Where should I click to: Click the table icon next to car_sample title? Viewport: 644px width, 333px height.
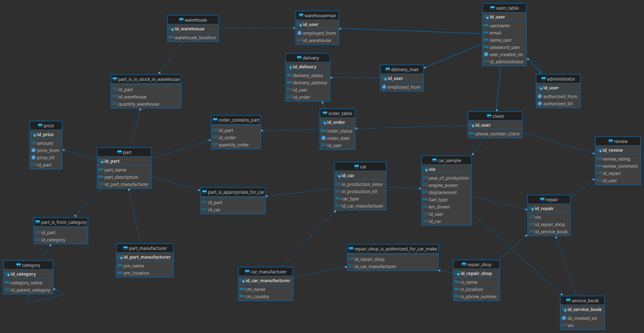pyautogui.click(x=434, y=160)
